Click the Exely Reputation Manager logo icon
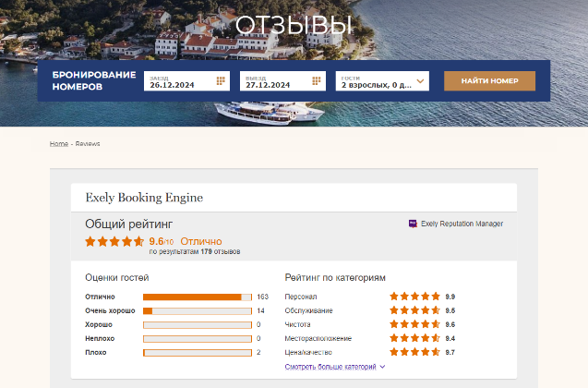This screenshot has width=588, height=388. pos(413,224)
